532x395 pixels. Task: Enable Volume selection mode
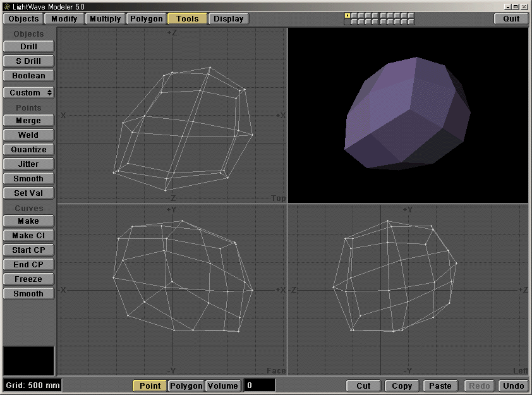pos(222,386)
